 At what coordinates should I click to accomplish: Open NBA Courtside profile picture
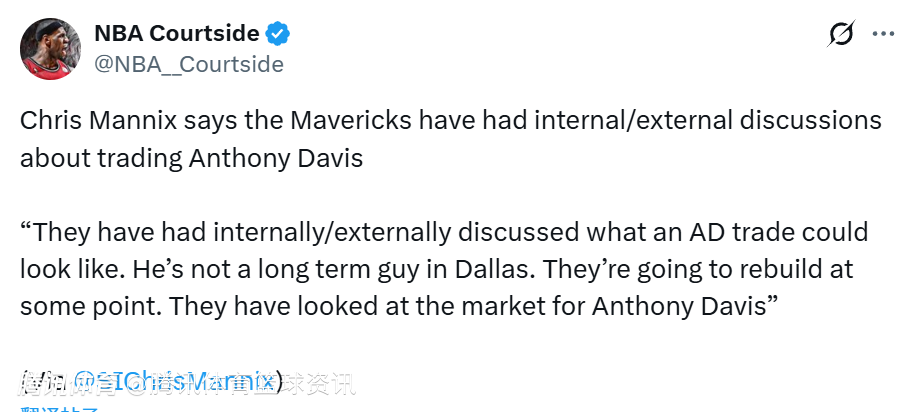(51, 47)
